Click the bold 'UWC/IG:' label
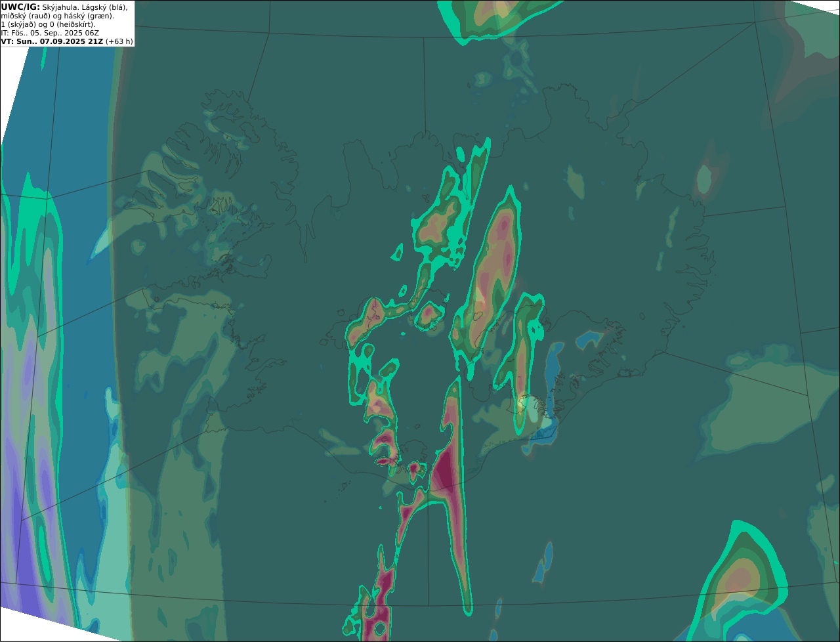Image resolution: width=840 pixels, height=642 pixels. coord(20,7)
